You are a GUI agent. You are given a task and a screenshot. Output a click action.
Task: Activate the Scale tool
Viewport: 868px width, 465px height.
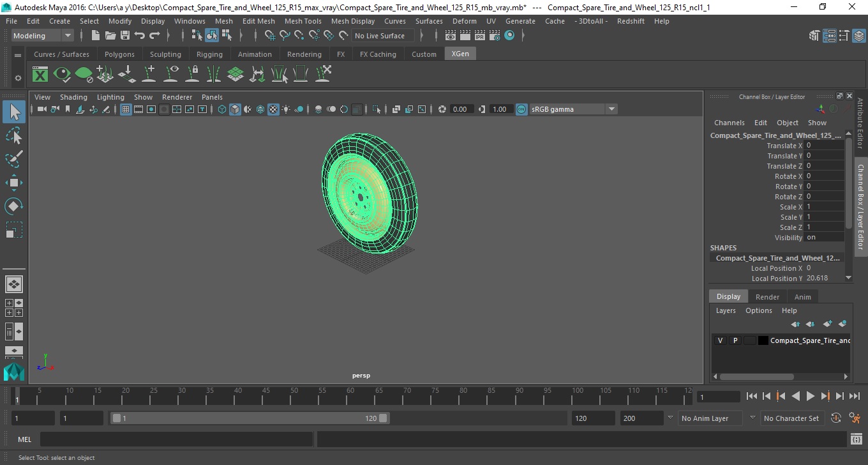[x=14, y=229]
